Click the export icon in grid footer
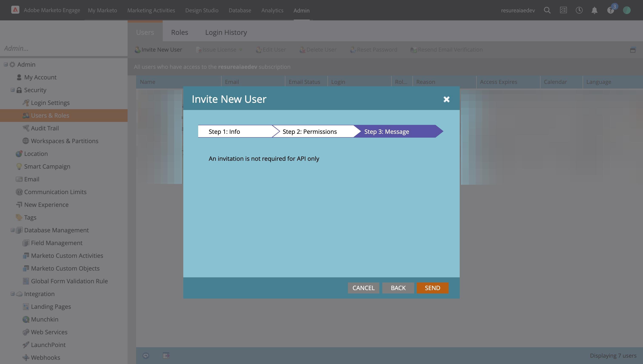Image resolution: width=643 pixels, height=364 pixels. click(166, 356)
